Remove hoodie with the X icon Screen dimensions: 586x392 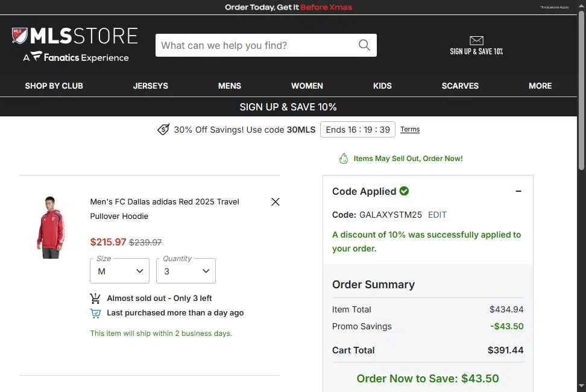pyautogui.click(x=276, y=202)
